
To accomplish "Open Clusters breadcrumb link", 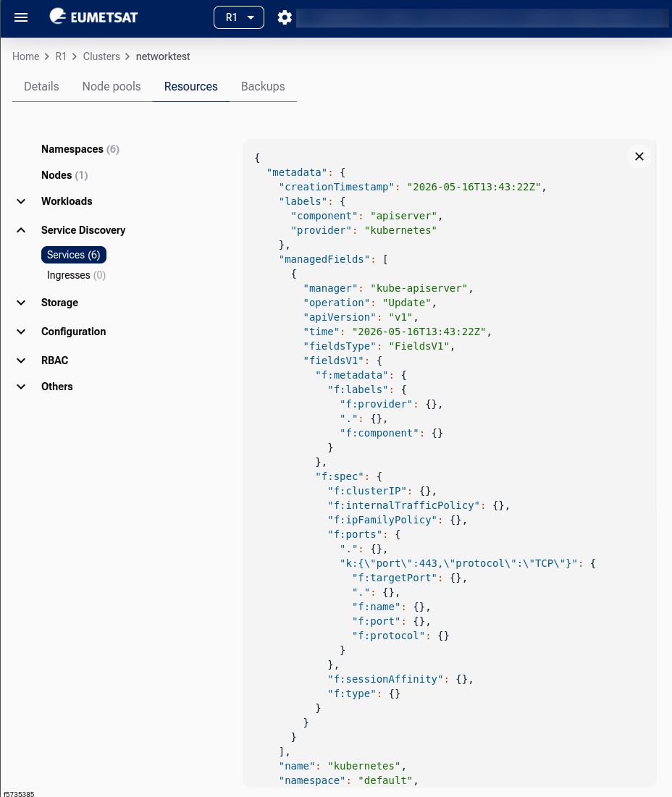I will pos(101,56).
